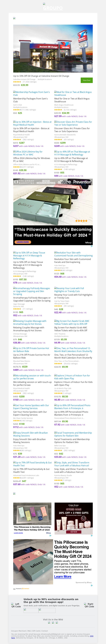Open the Botox at Royal Medical Health deal
The width and height of the screenshot is (106, 644).
coord(32,123)
